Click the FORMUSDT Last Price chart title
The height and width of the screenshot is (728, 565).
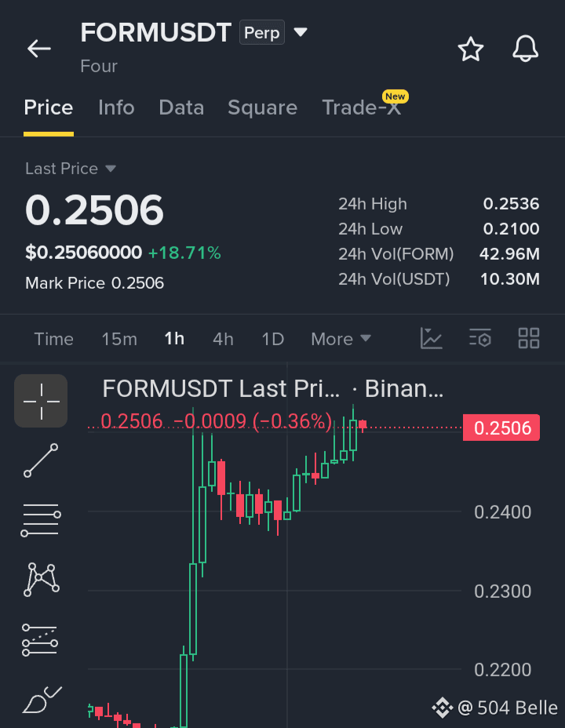coord(272,388)
